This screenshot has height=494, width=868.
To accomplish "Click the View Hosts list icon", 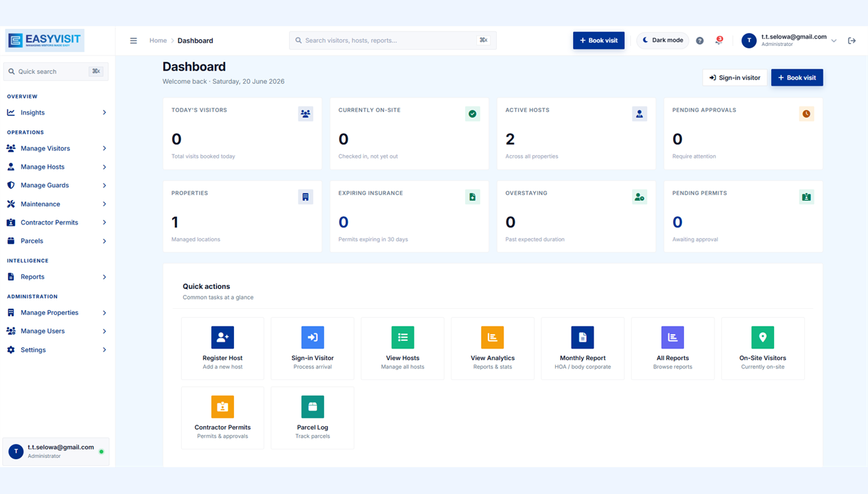I will tap(403, 338).
